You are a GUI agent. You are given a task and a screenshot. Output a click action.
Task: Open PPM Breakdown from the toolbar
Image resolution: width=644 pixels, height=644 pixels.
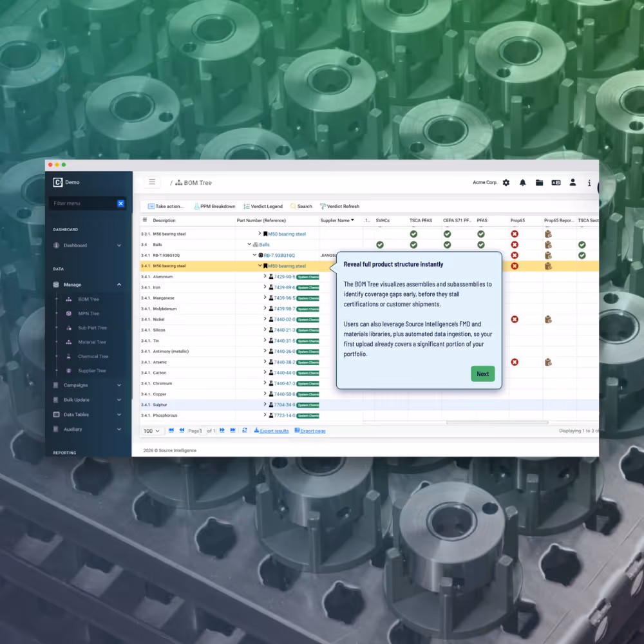tap(214, 206)
